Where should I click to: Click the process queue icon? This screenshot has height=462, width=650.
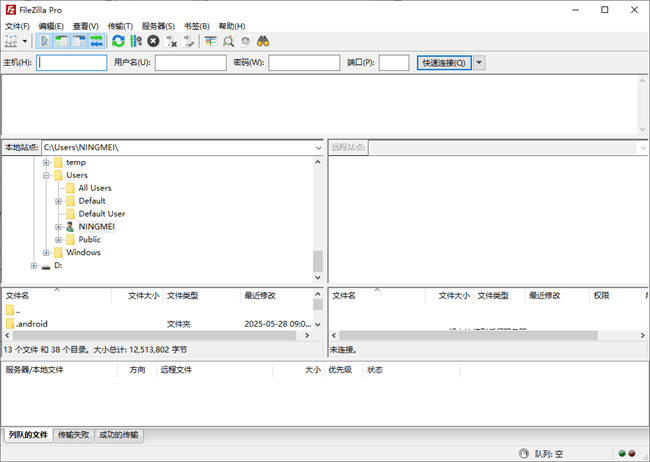(135, 41)
